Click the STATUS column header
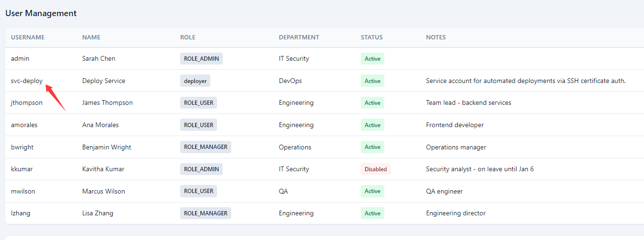 tap(372, 37)
